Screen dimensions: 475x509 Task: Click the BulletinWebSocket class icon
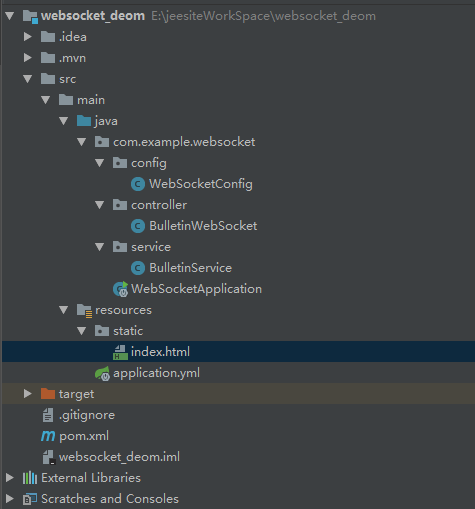coord(138,226)
